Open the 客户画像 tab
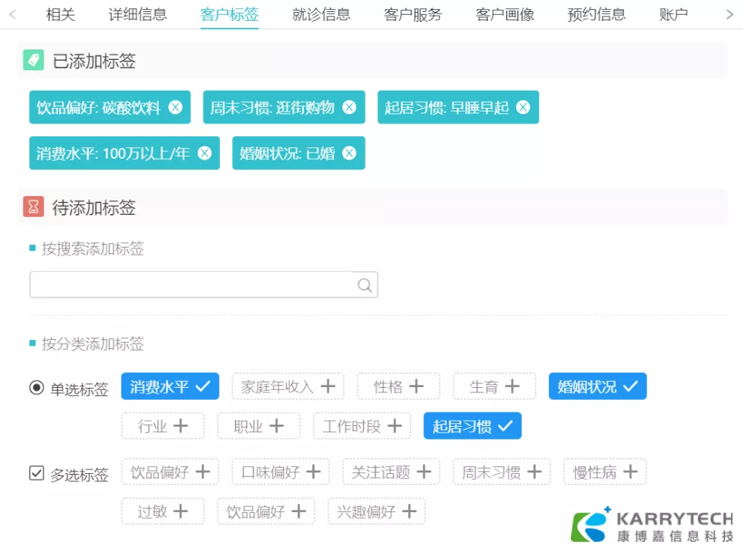743x560 pixels. (x=505, y=14)
